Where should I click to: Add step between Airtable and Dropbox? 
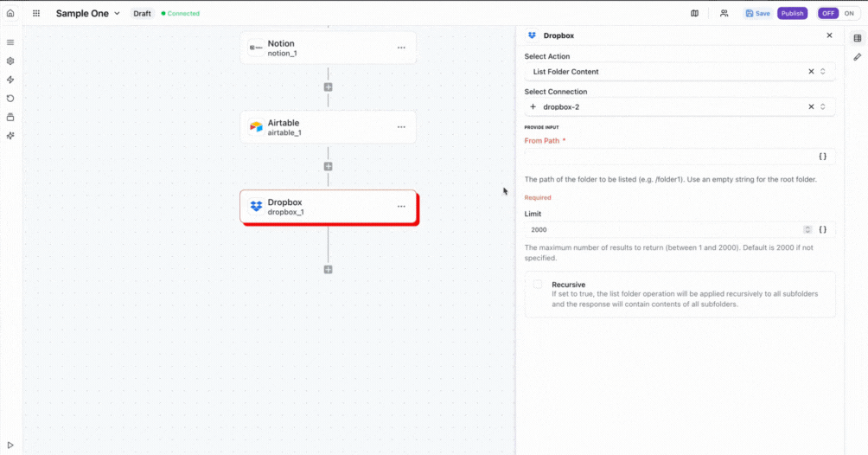(x=329, y=166)
